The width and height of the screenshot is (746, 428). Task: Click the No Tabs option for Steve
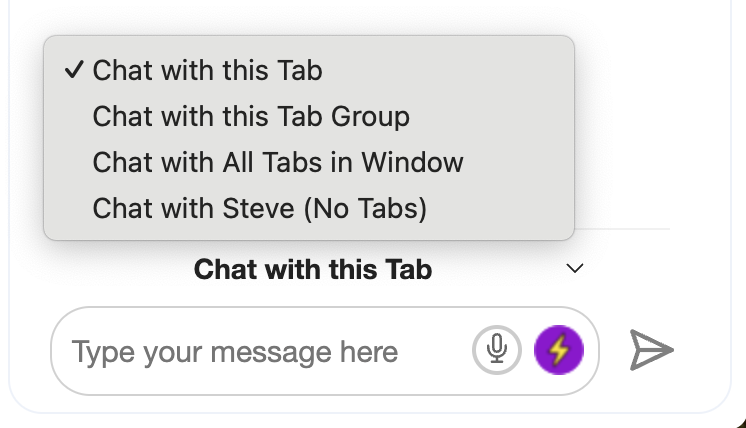259,208
